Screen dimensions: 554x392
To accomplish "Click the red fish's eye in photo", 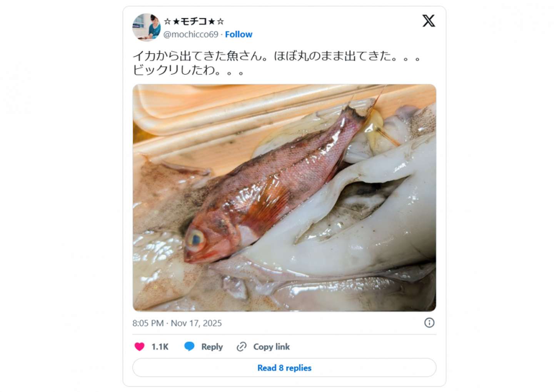I will click(x=195, y=239).
